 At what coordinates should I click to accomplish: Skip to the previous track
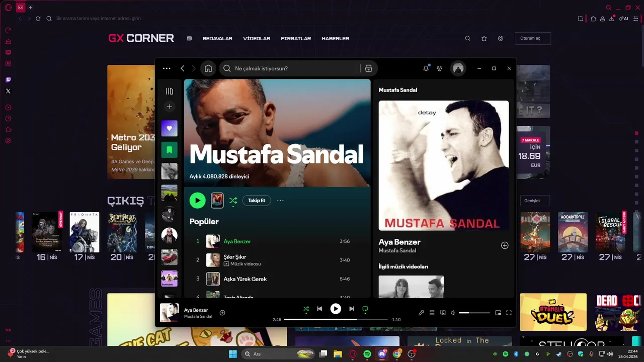click(x=319, y=309)
